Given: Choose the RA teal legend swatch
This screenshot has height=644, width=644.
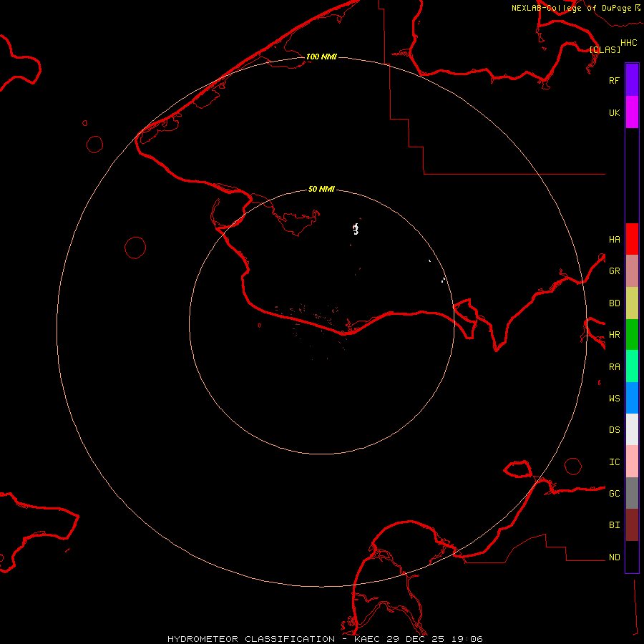Looking at the screenshot, I should coord(632,366).
